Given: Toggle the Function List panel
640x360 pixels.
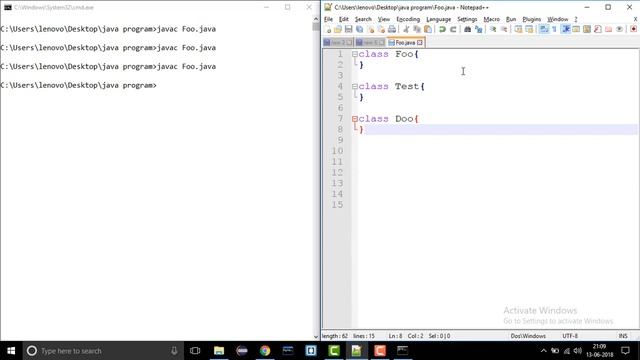Looking at the screenshot, I should [x=598, y=29].
